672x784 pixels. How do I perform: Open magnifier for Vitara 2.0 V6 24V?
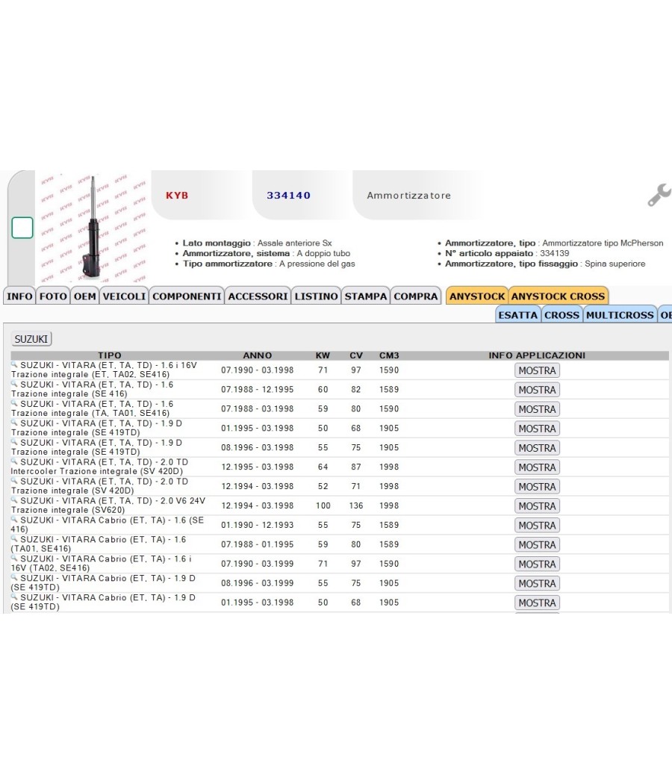(14, 500)
